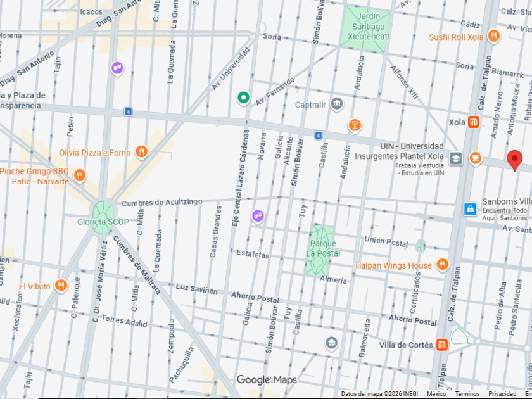The height and width of the screenshot is (399, 532).
Task: Select the Xola metro station icon
Action: tap(473, 122)
